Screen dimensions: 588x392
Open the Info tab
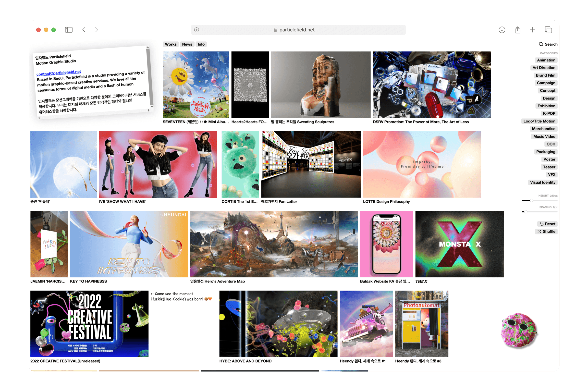point(201,44)
